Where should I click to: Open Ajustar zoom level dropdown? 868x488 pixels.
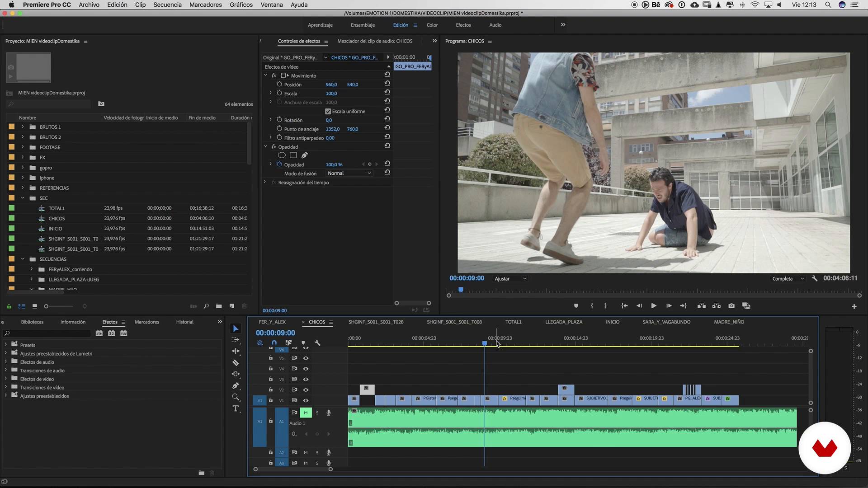[510, 279]
